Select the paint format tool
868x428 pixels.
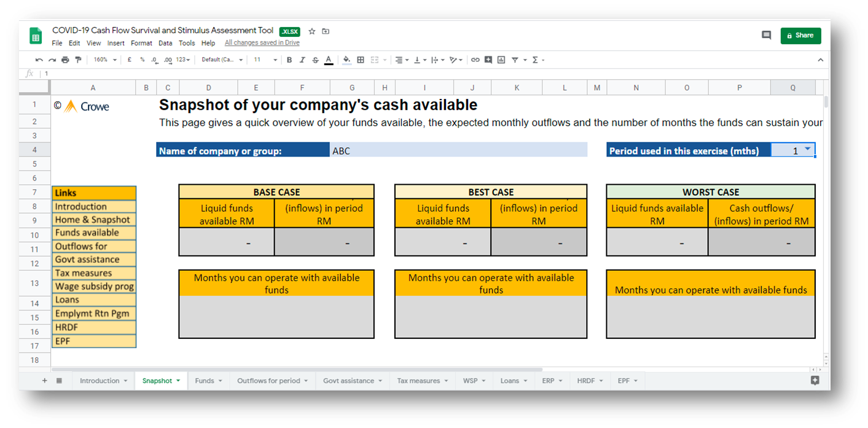pos(78,60)
